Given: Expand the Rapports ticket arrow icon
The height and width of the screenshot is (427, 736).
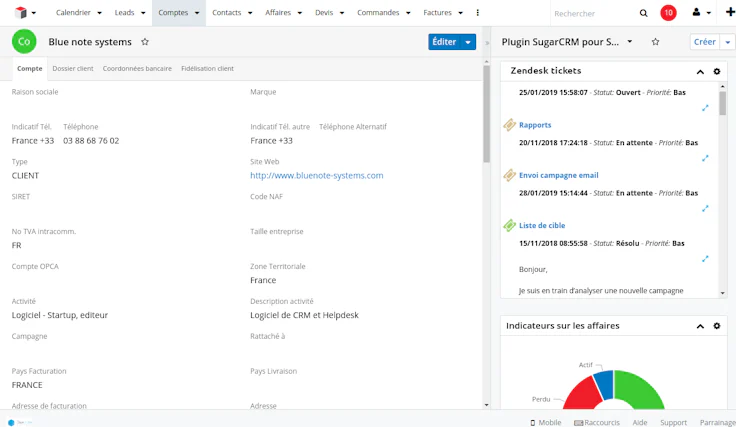Looking at the screenshot, I should pyautogui.click(x=705, y=158).
